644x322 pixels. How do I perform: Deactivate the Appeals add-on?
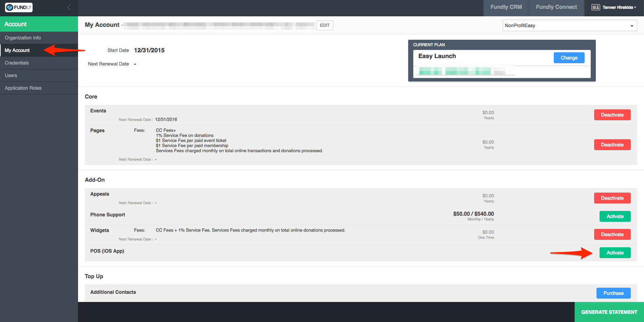pos(612,198)
